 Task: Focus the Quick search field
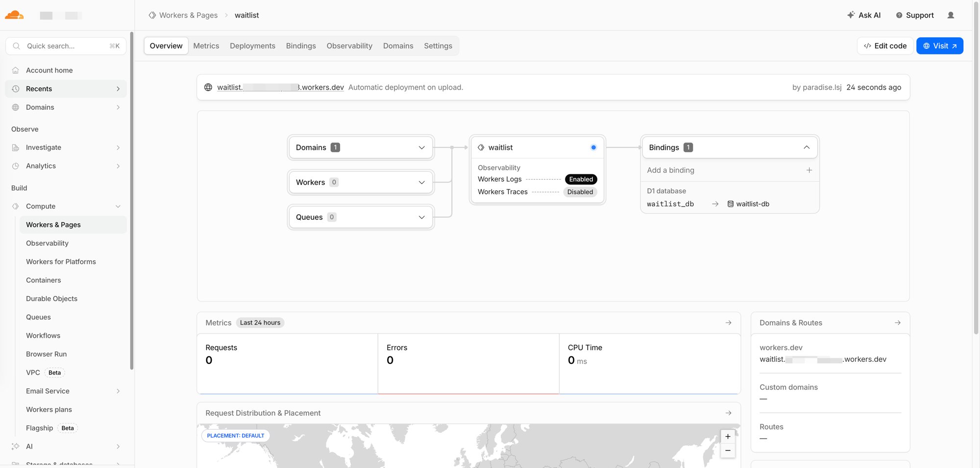pos(66,46)
